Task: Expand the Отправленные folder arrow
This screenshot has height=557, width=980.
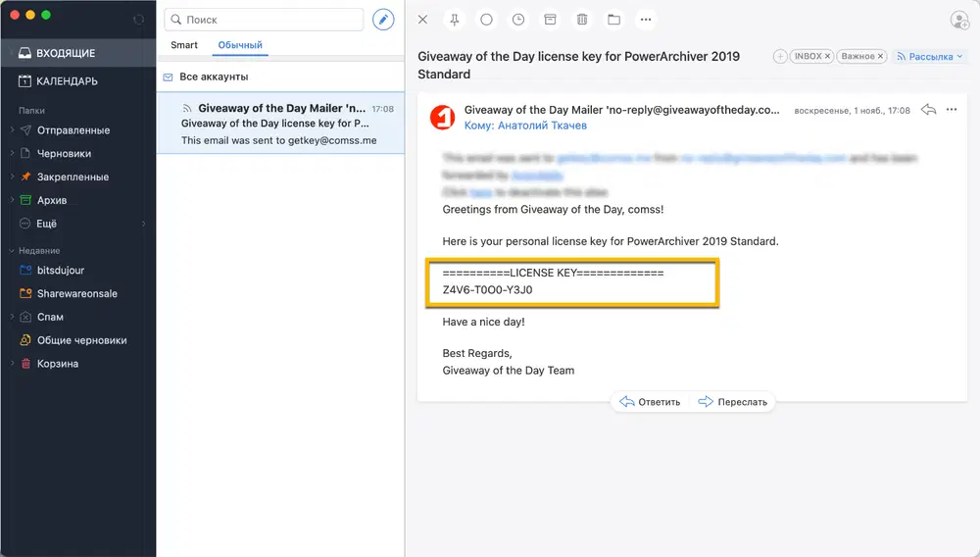Action: (x=12, y=130)
